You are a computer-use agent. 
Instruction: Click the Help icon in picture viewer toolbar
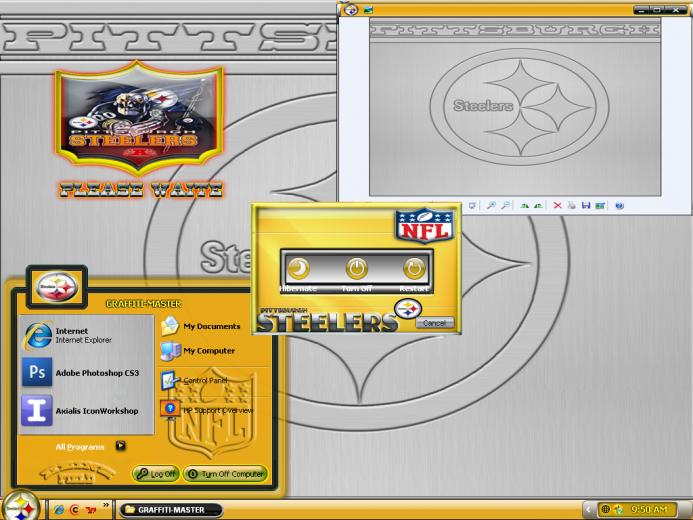(620, 205)
